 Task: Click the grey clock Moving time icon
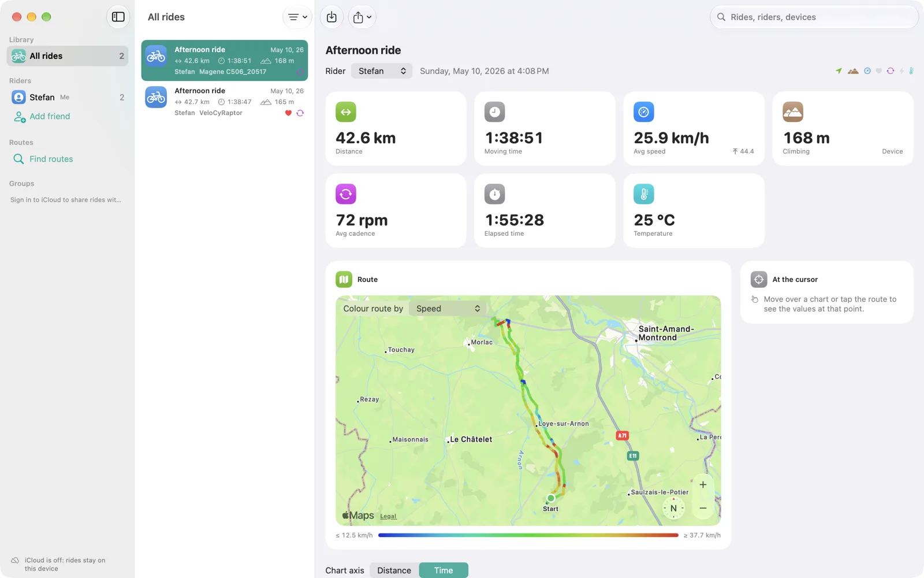[x=494, y=112]
